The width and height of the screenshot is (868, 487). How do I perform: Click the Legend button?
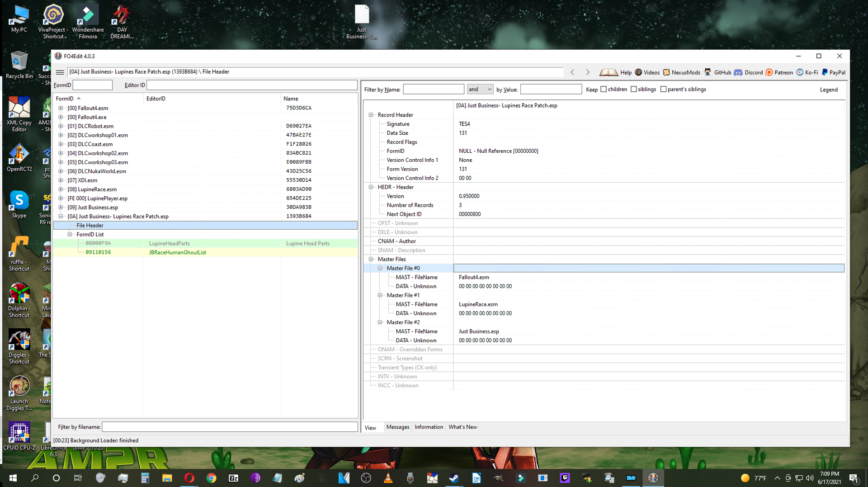point(829,90)
